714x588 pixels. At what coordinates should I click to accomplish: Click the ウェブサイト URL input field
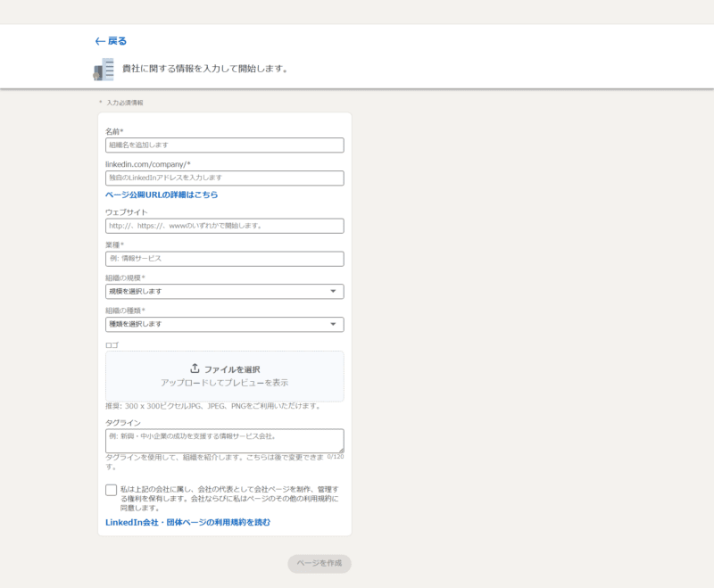225,226
